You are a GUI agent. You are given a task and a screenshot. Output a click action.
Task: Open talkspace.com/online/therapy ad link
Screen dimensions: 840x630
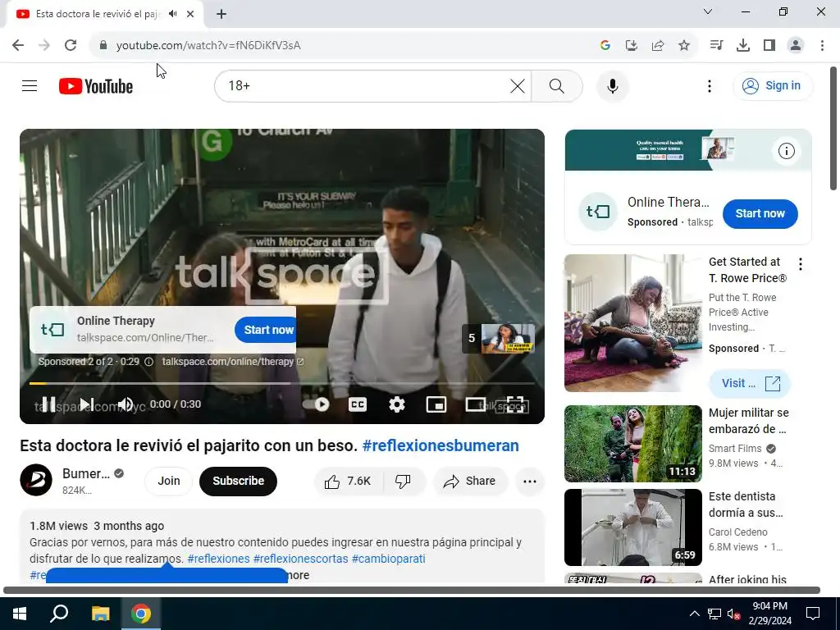[233, 362]
